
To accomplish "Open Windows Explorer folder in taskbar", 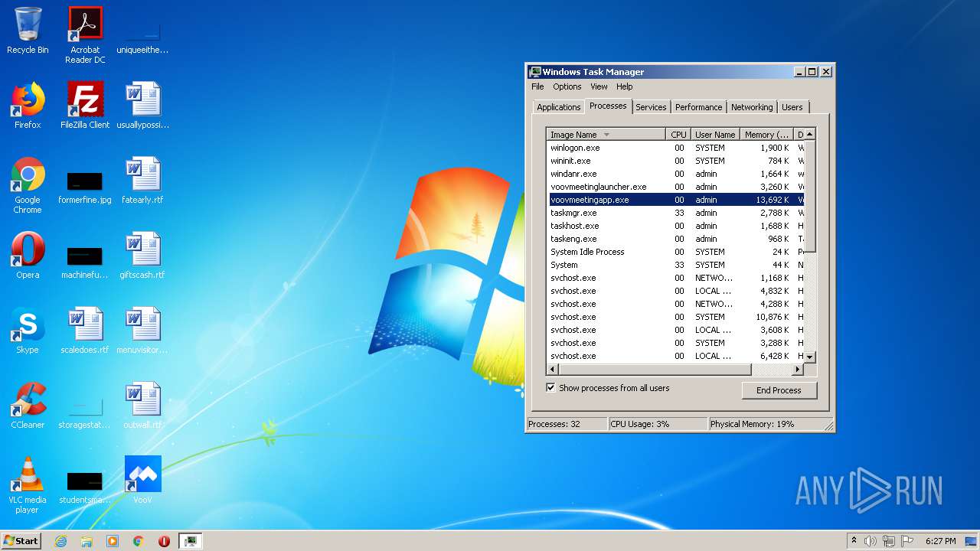I will [x=87, y=541].
